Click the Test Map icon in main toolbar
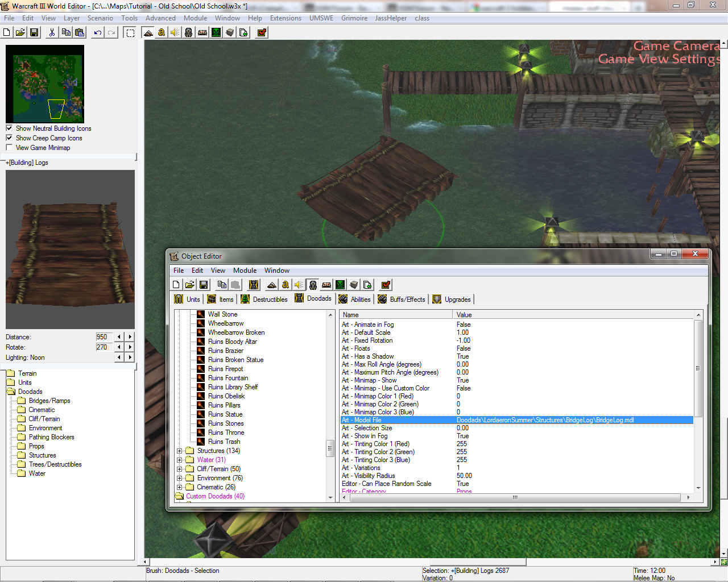The width and height of the screenshot is (728, 582). point(262,32)
